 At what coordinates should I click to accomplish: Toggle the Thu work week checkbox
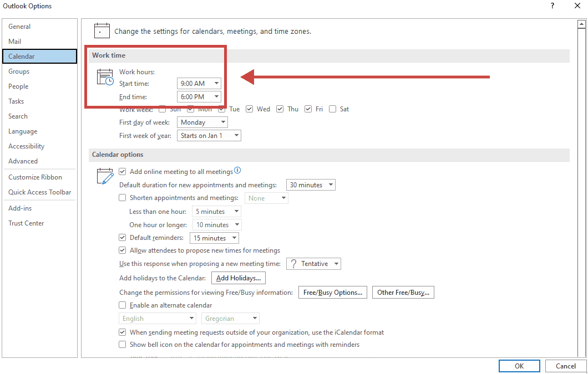280,109
